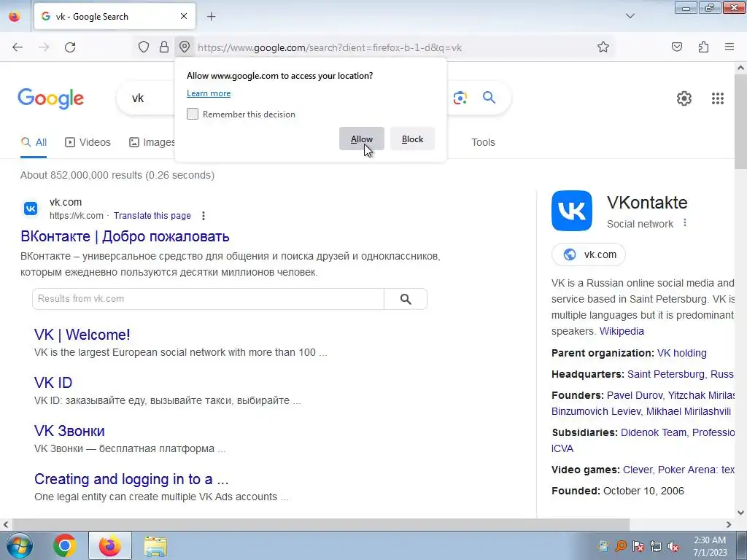
Task: Open the Windows Start menu
Action: tap(19, 545)
